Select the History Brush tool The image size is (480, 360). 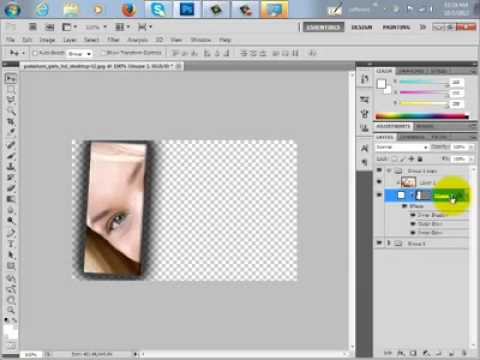[11, 177]
